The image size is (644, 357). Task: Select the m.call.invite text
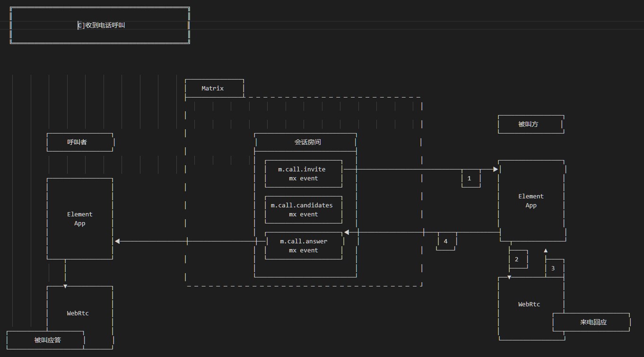click(302, 169)
